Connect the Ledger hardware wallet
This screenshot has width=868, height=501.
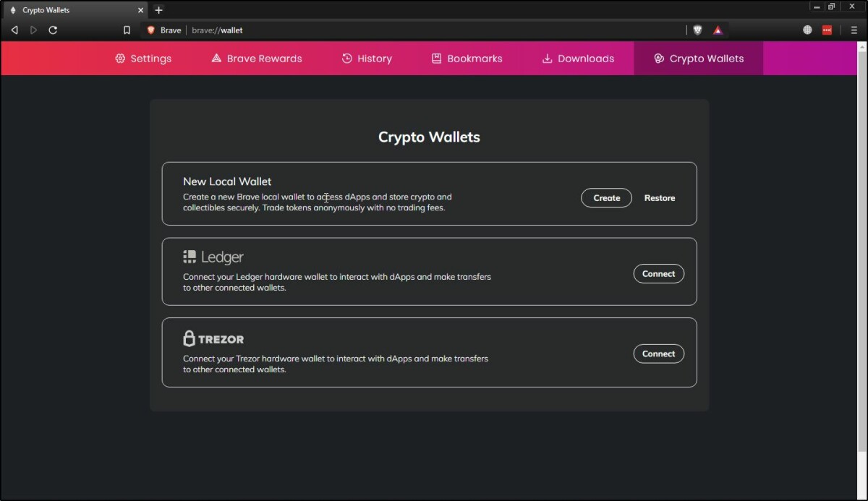658,274
